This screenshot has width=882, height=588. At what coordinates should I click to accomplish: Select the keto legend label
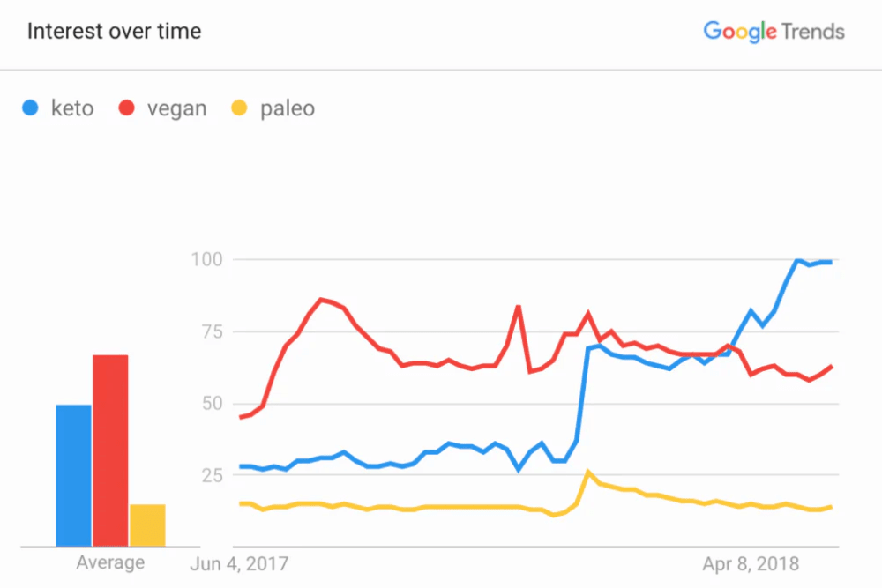coord(72,109)
